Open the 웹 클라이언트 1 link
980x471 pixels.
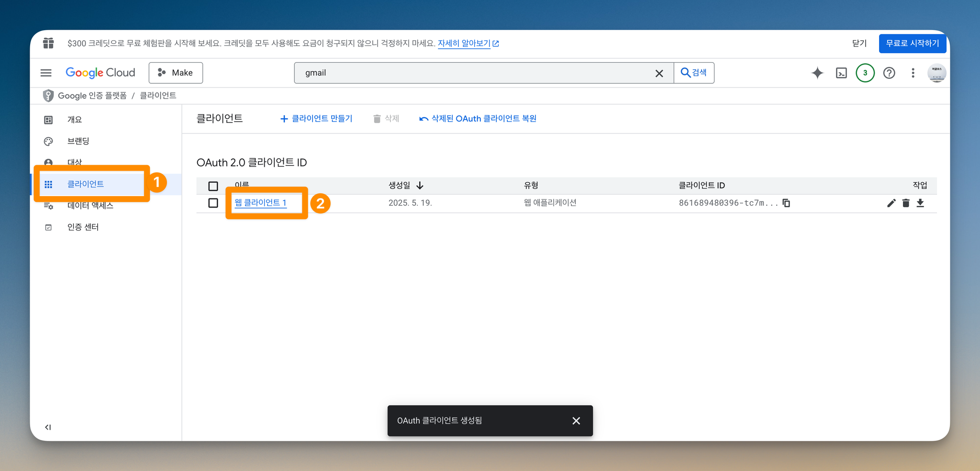tap(261, 203)
